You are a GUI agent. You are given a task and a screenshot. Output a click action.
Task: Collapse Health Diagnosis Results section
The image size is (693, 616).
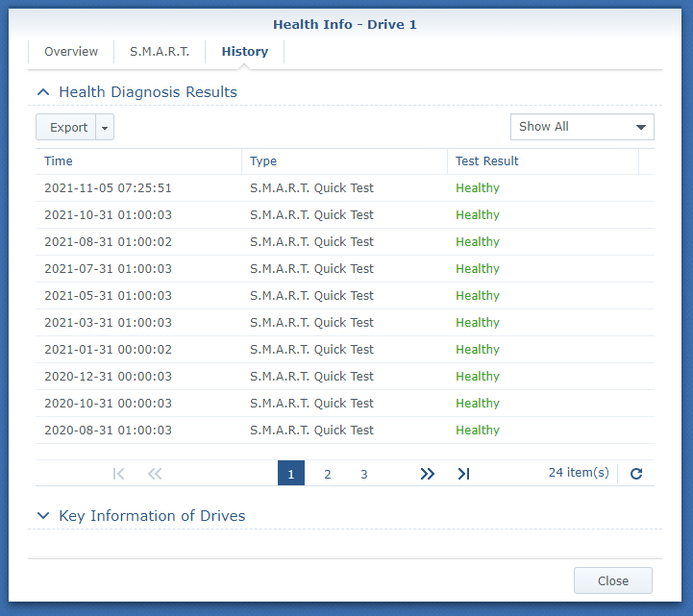click(x=43, y=92)
